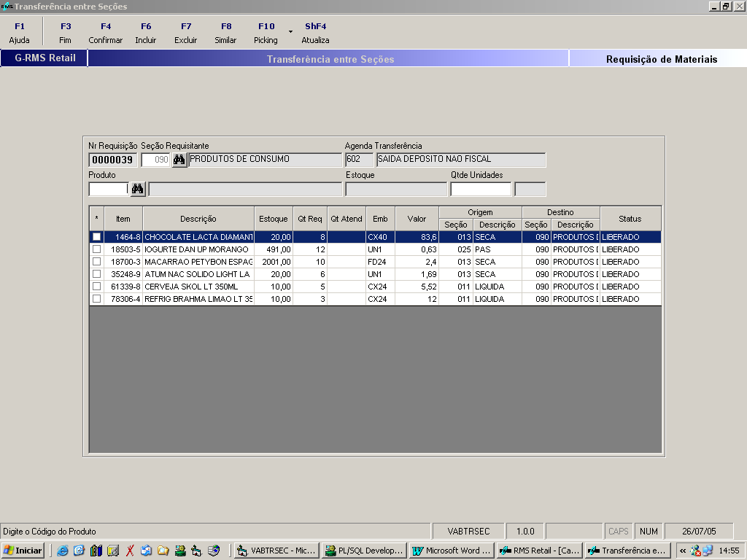Screen dimensions: 747x560
Task: Switch to PL/SQL Developer taskbar window
Action: 365,551
